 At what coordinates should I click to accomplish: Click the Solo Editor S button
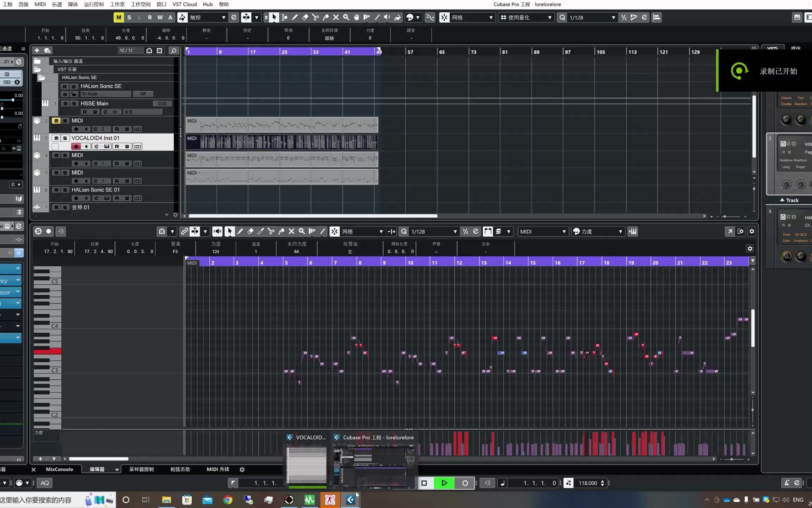coord(38,231)
